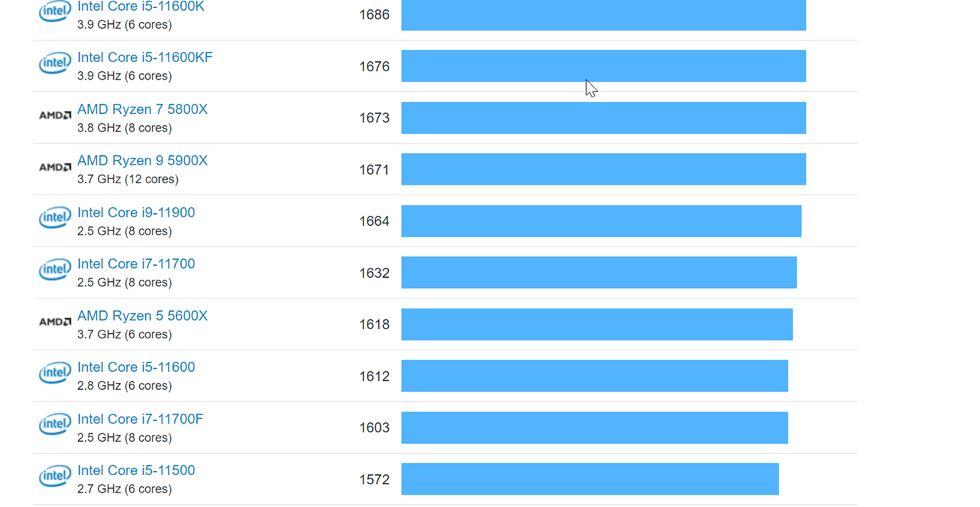This screenshot has width=980, height=507.
Task: Click AMD logo beside Ryzen 9 5900X
Action: [x=55, y=167]
